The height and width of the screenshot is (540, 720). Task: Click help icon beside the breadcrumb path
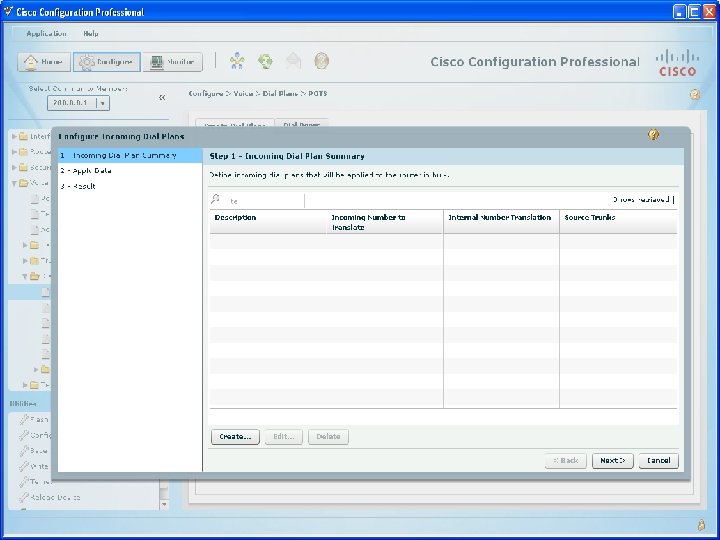(695, 95)
